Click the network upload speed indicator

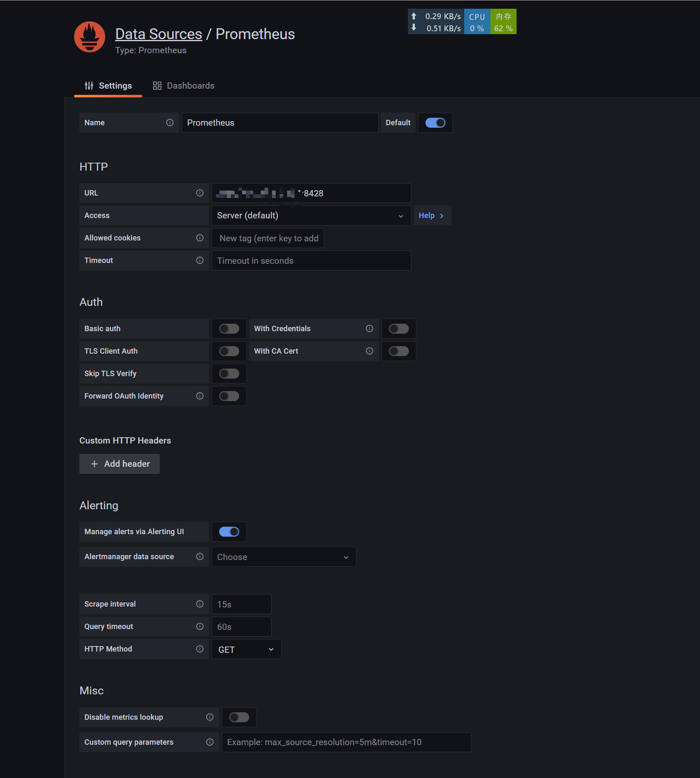436,16
